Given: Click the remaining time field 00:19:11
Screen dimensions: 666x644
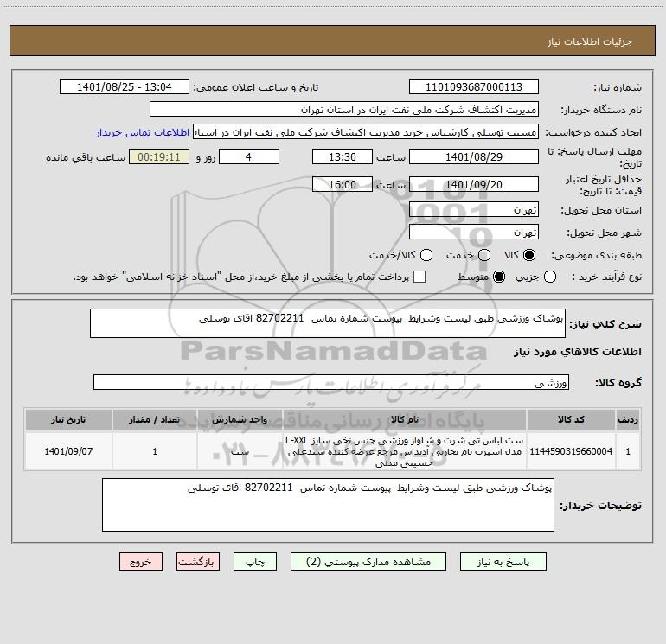Looking at the screenshot, I should coord(159,156).
